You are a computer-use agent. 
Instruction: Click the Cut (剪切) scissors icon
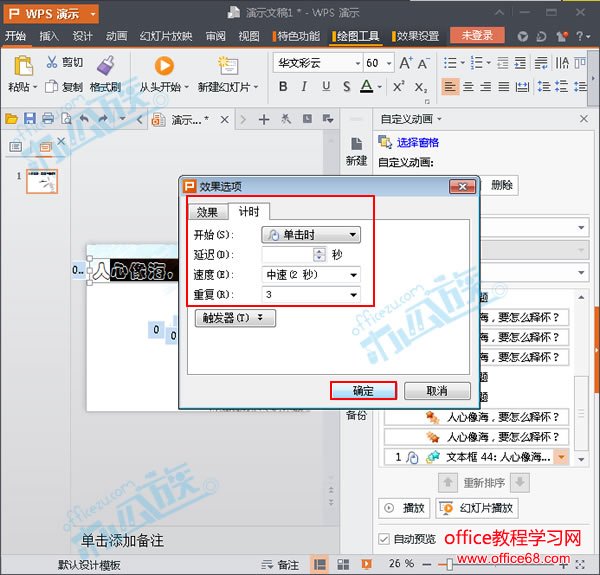point(51,63)
